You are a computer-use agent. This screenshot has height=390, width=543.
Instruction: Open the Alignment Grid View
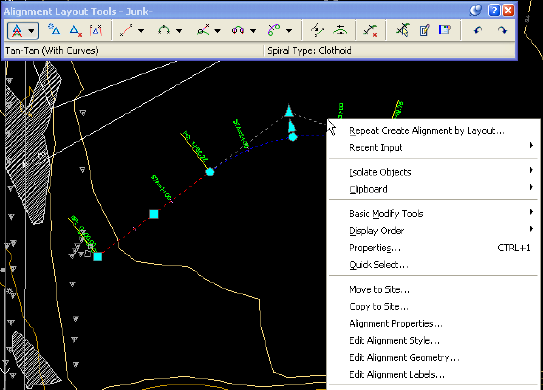(445, 30)
